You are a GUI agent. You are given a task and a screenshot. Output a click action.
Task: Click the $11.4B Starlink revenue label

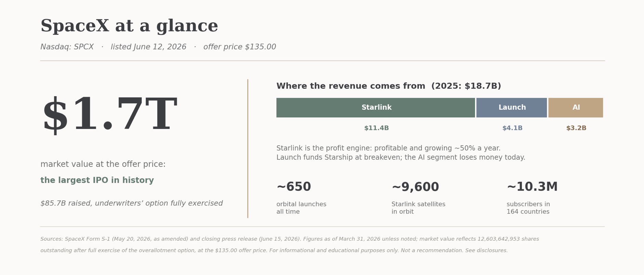(376, 128)
